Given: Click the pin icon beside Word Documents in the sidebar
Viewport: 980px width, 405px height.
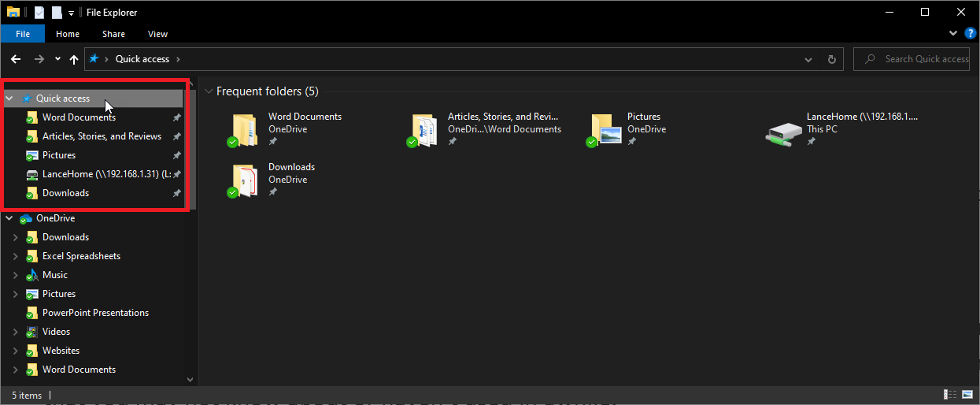Looking at the screenshot, I should 177,117.
